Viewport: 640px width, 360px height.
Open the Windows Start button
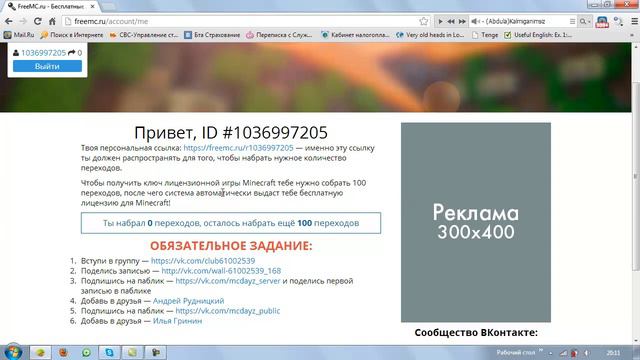click(13, 352)
